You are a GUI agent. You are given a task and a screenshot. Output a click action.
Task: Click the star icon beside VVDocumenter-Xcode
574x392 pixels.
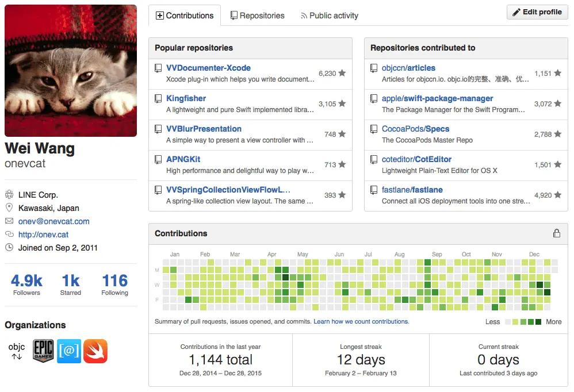pos(342,73)
